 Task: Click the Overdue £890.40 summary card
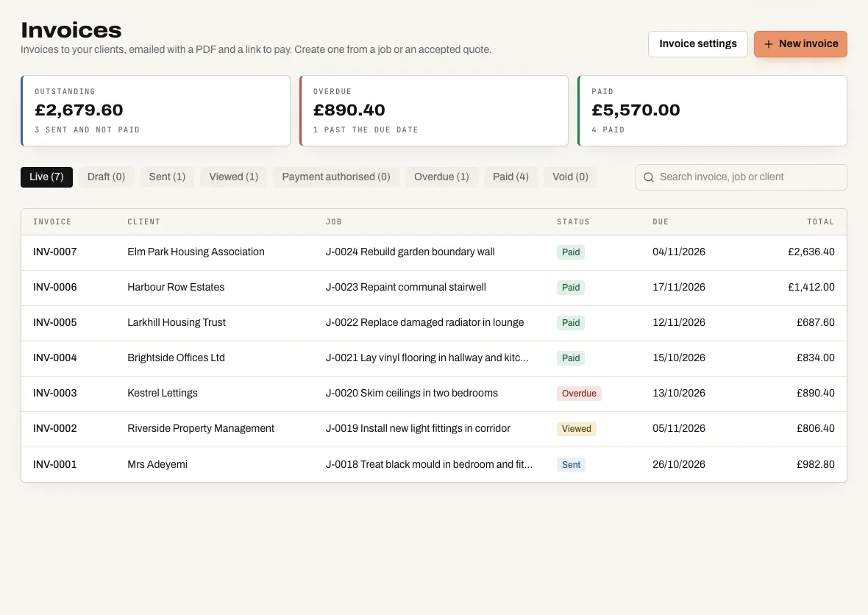coord(434,110)
